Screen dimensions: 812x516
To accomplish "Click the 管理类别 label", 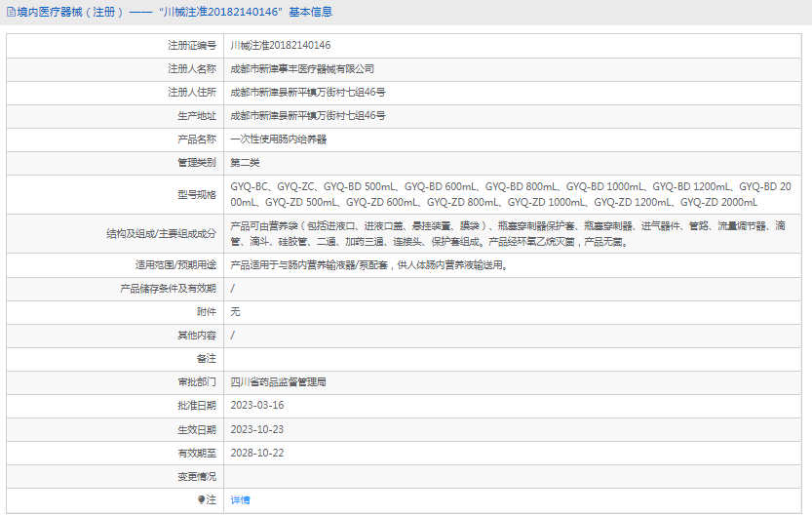I will pos(197,163).
